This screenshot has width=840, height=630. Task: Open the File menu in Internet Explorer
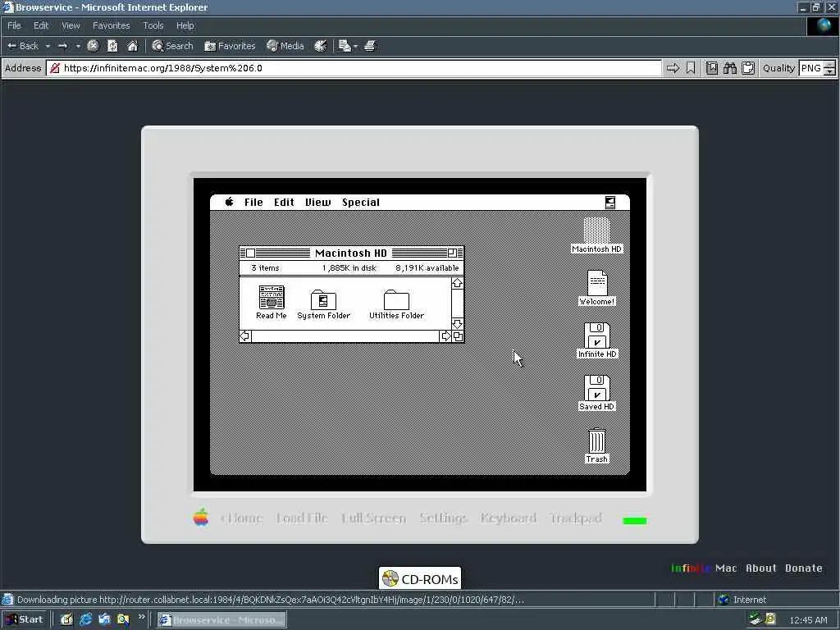(14, 25)
